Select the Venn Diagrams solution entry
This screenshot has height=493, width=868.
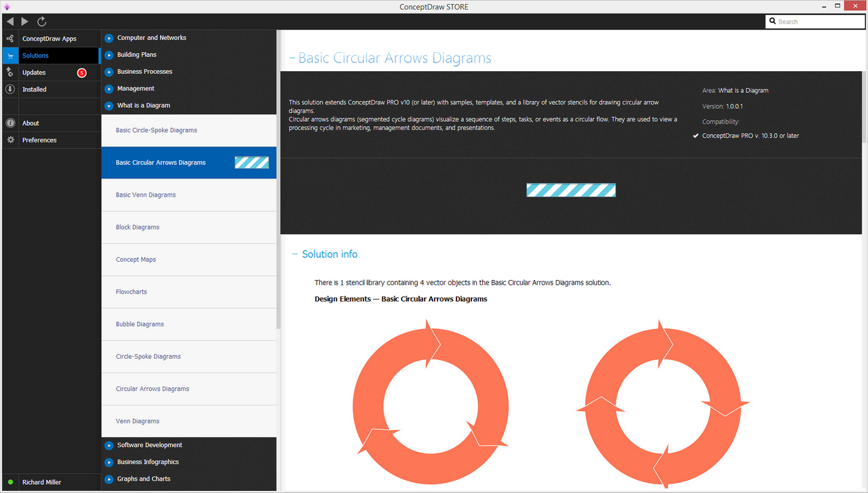(189, 421)
